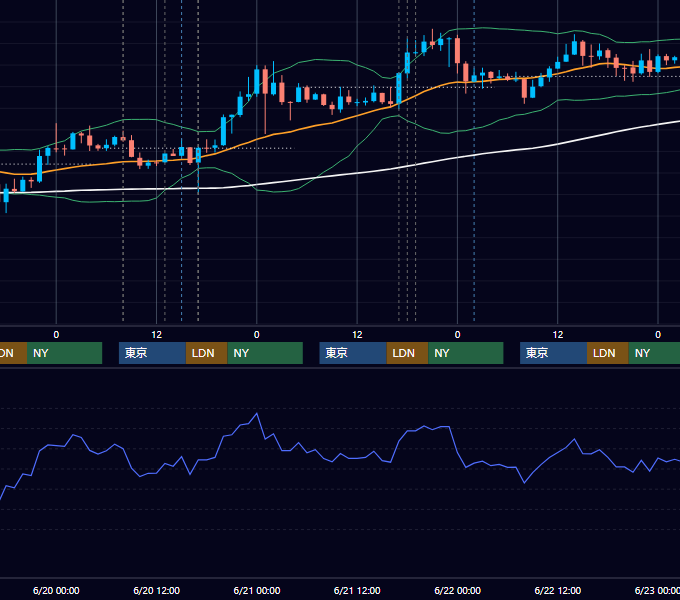Click the oscillator peak at 6/21 00:00
Viewport: 680px width, 600px height.
pyautogui.click(x=257, y=414)
